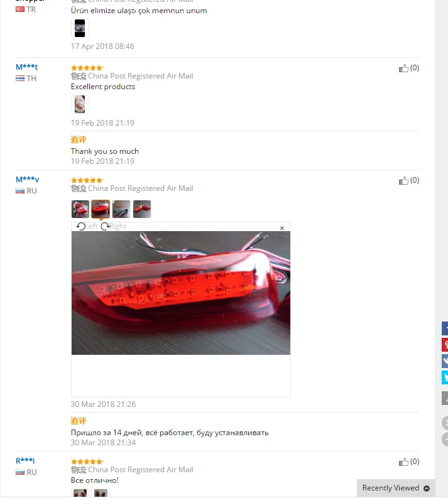Open photo thumbnail in M***t's review

point(80,104)
